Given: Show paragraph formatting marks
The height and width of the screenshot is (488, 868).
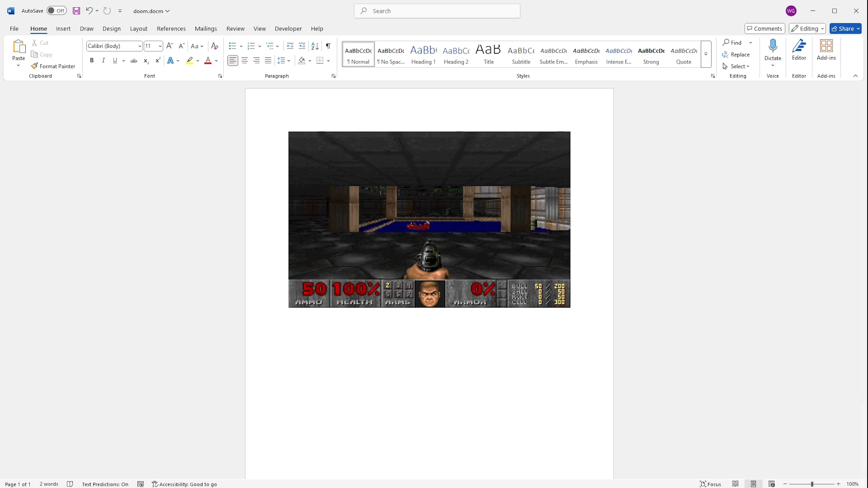Looking at the screenshot, I should tap(328, 46).
